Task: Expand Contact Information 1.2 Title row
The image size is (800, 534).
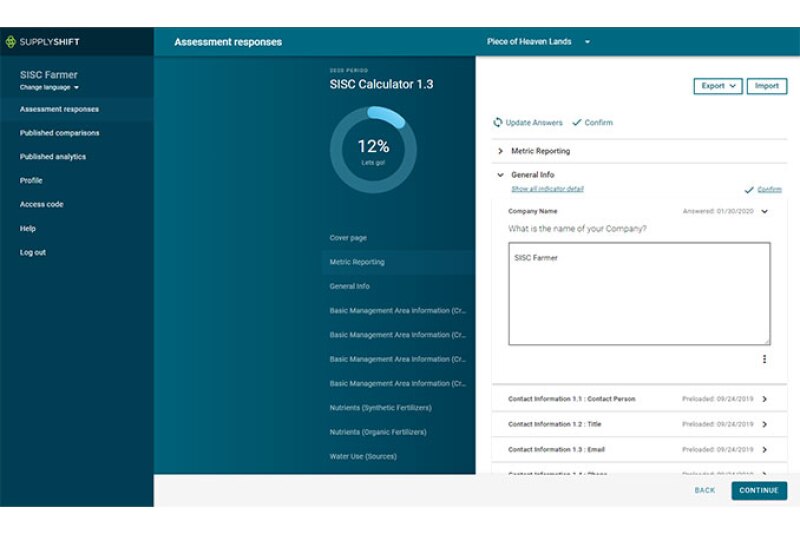Action: click(639, 424)
